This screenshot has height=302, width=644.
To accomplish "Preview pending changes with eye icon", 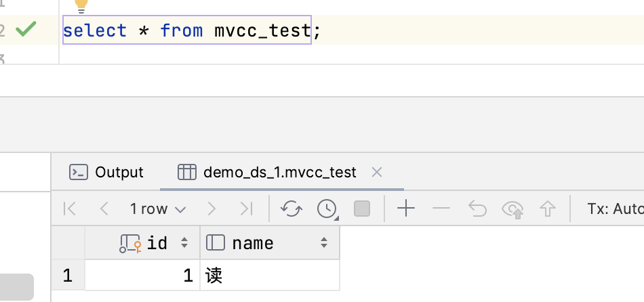I will pyautogui.click(x=513, y=209).
